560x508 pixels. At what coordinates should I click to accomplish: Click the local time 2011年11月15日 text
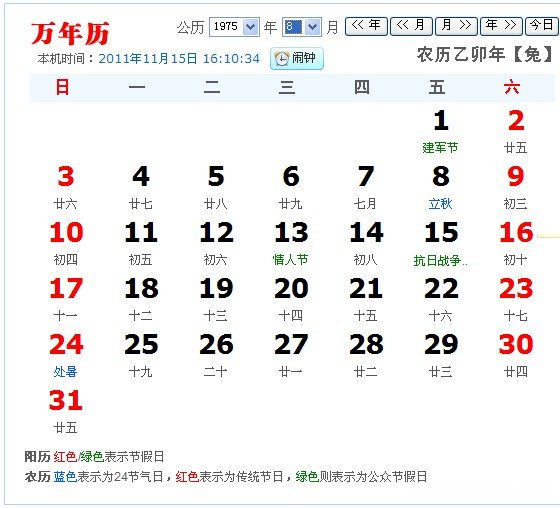point(179,59)
